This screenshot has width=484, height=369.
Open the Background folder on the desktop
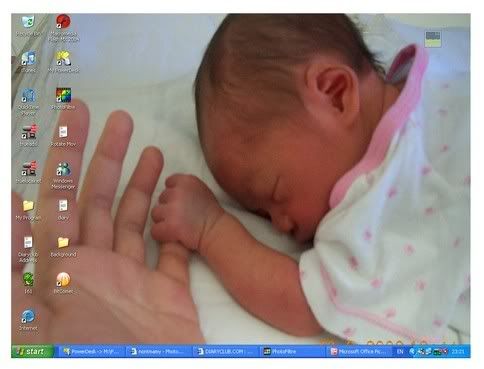point(63,242)
